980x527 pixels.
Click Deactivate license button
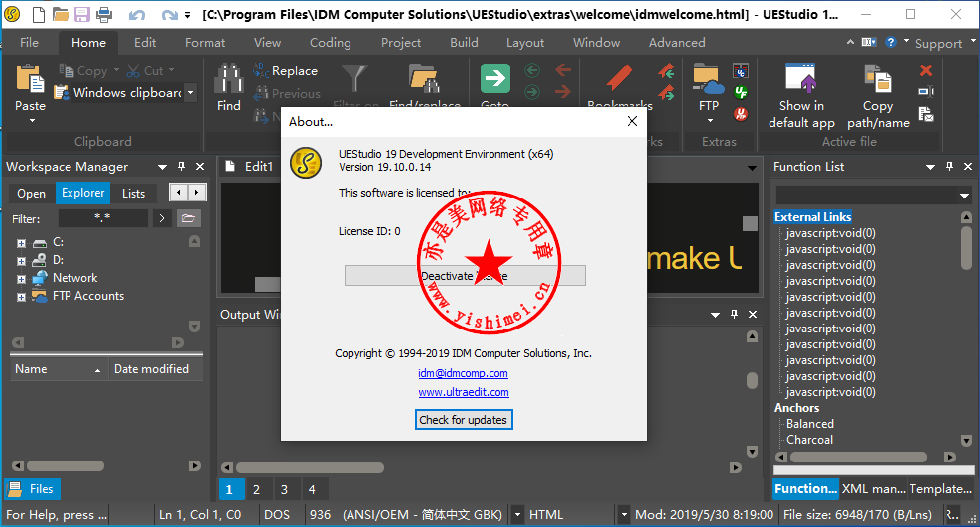pyautogui.click(x=465, y=275)
